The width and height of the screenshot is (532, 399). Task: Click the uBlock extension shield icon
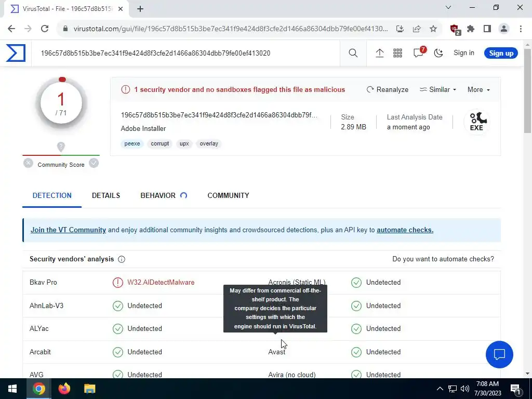tap(455, 29)
